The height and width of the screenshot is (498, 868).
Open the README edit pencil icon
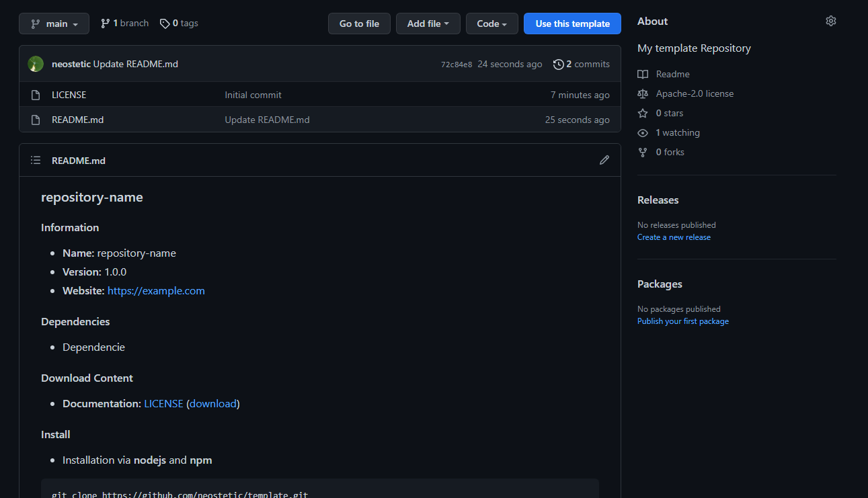604,160
